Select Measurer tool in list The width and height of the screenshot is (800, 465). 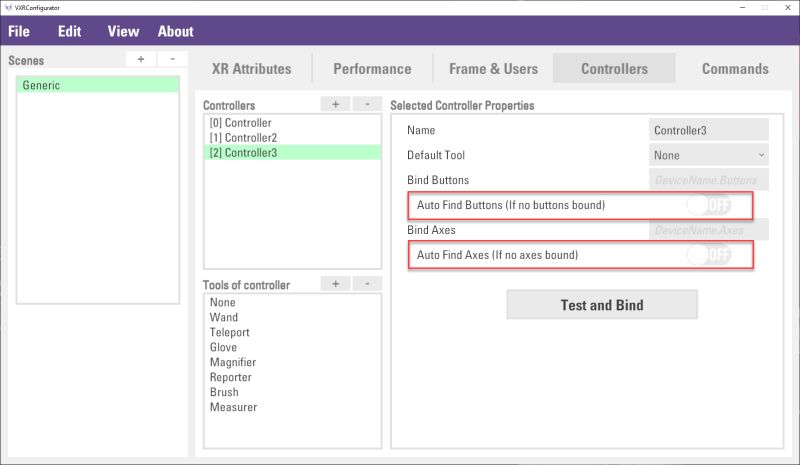[x=292, y=407]
